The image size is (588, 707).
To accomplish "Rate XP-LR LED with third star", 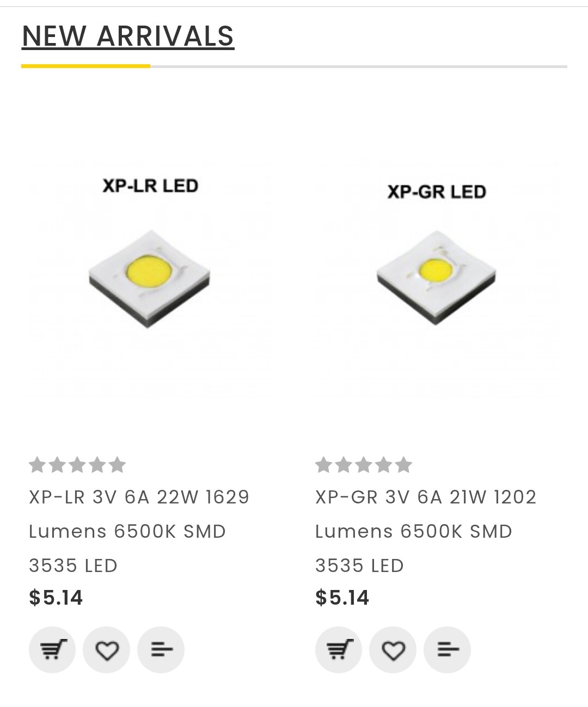I will pyautogui.click(x=77, y=465).
